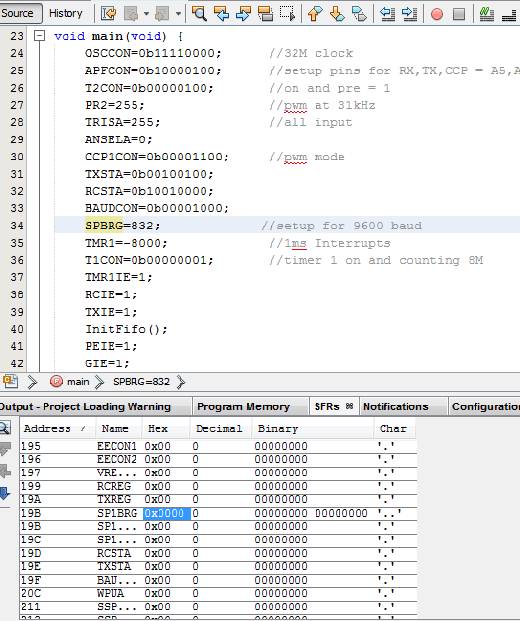Click Previous Bookmark up-arrow icon

pos(315,13)
